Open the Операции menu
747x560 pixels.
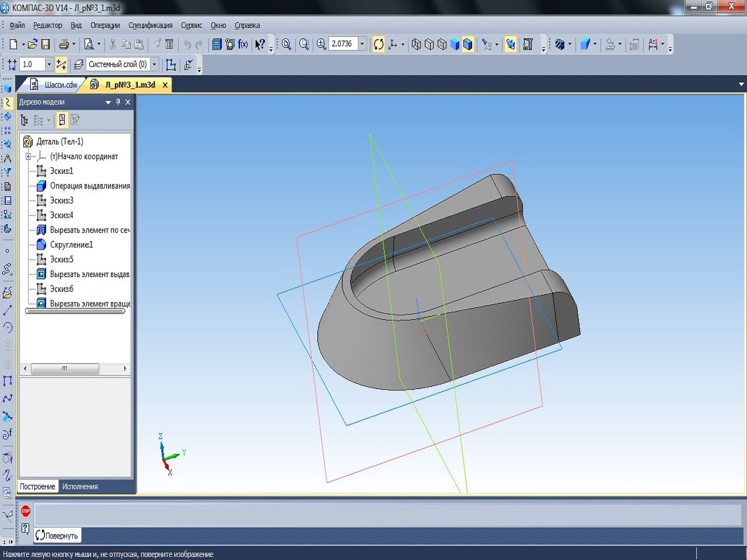pos(105,25)
